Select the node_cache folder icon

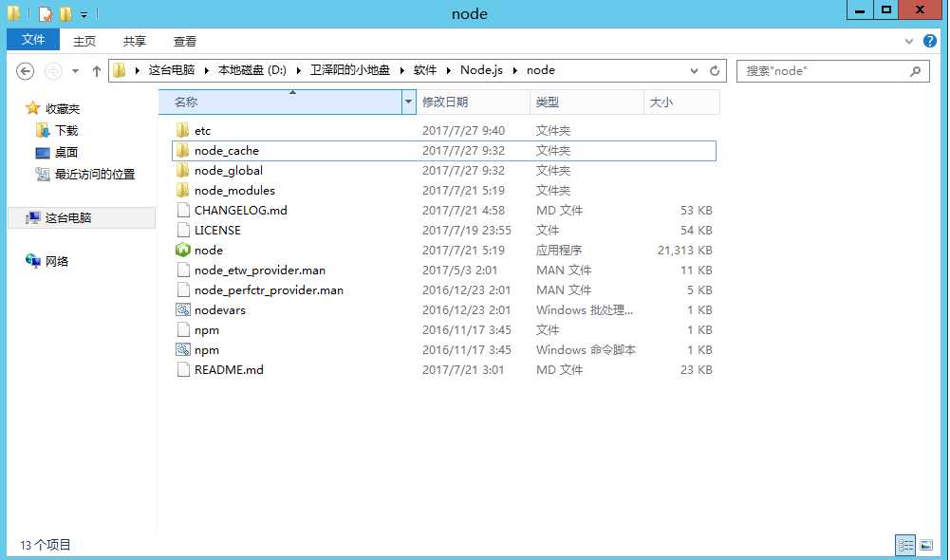click(182, 150)
